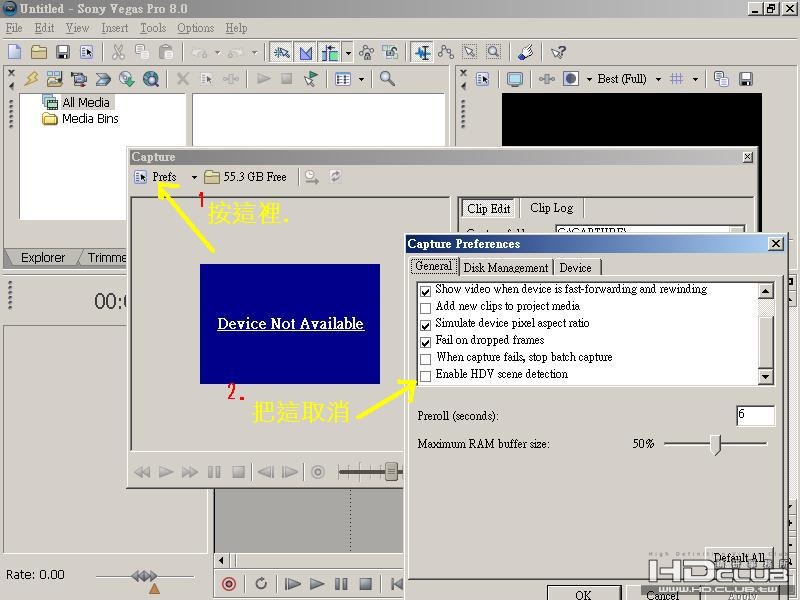The height and width of the screenshot is (600, 800).
Task: Click Default All button
Action: coord(739,558)
